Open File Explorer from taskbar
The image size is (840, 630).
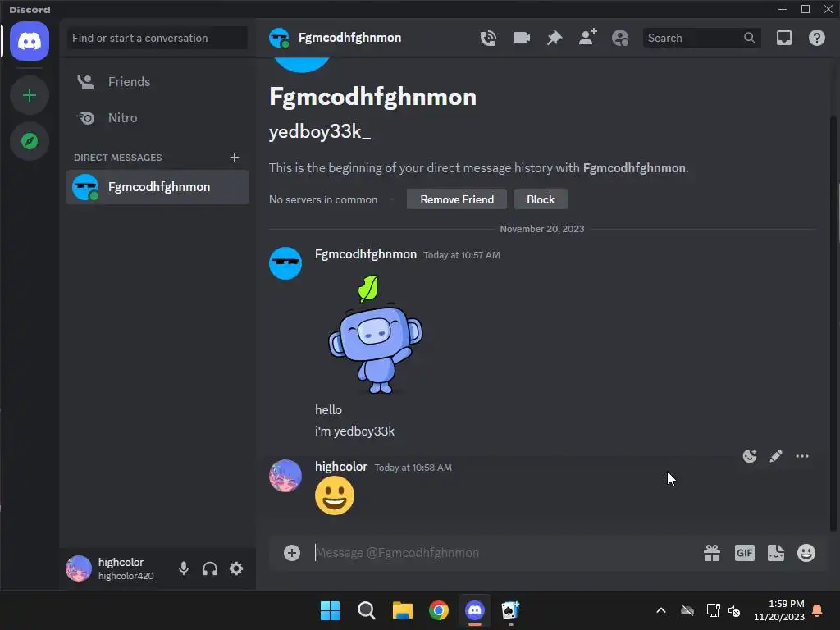(402, 610)
